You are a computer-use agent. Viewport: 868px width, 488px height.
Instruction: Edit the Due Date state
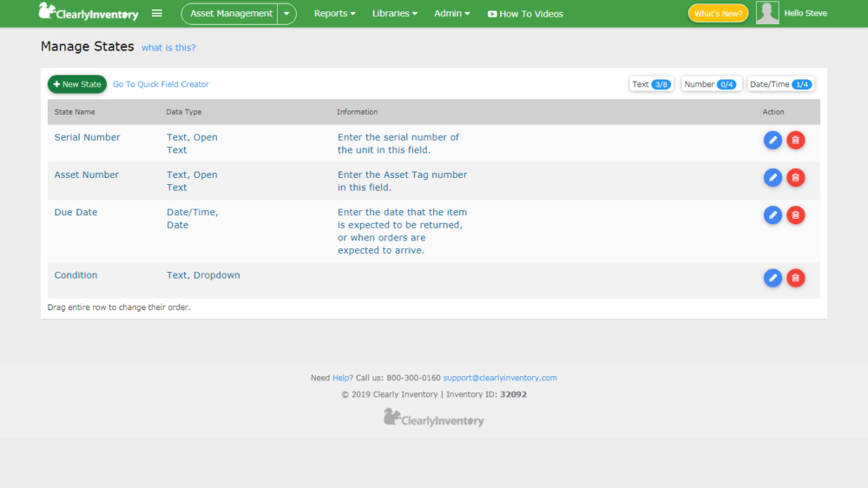point(773,215)
